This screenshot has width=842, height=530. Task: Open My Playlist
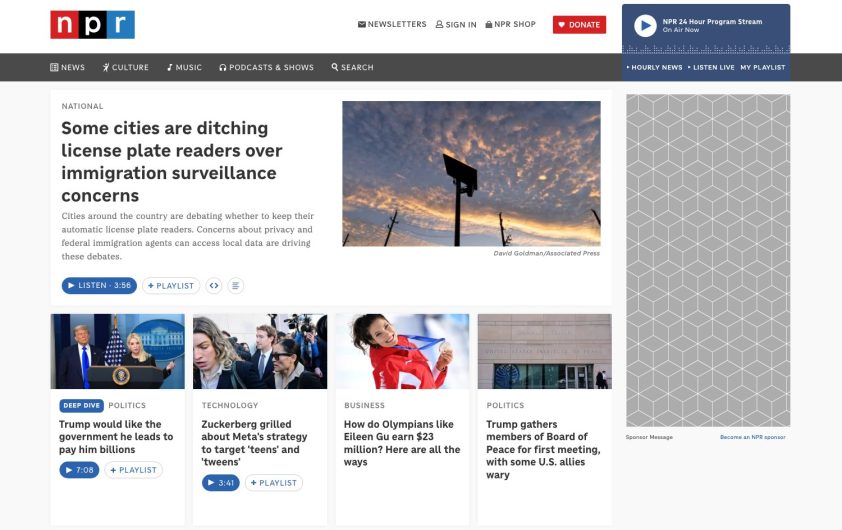coord(763,67)
